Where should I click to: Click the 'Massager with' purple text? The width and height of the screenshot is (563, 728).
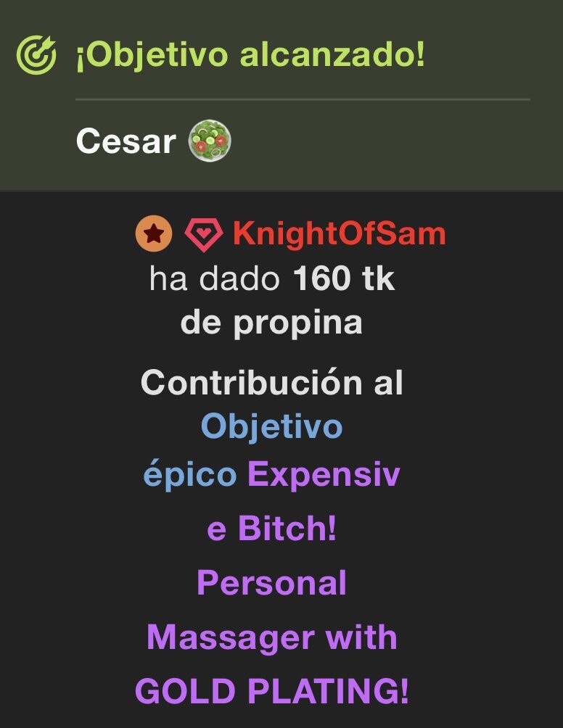tap(272, 637)
